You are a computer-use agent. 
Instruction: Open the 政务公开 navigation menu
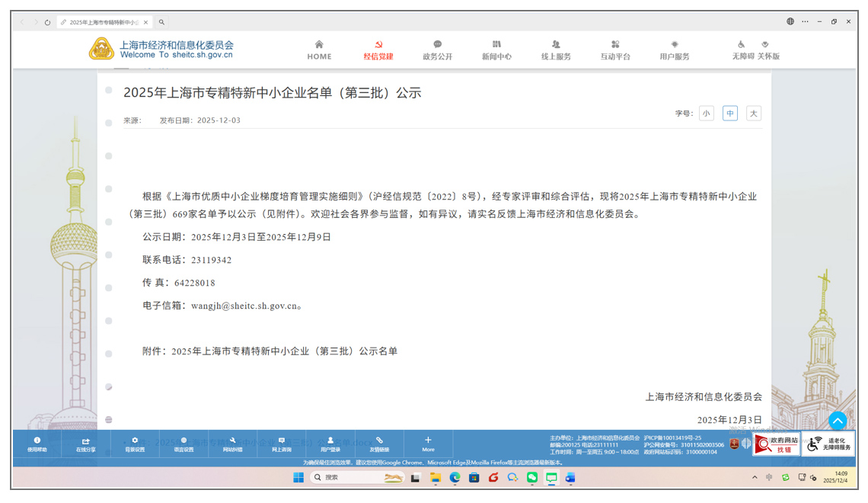coord(437,50)
